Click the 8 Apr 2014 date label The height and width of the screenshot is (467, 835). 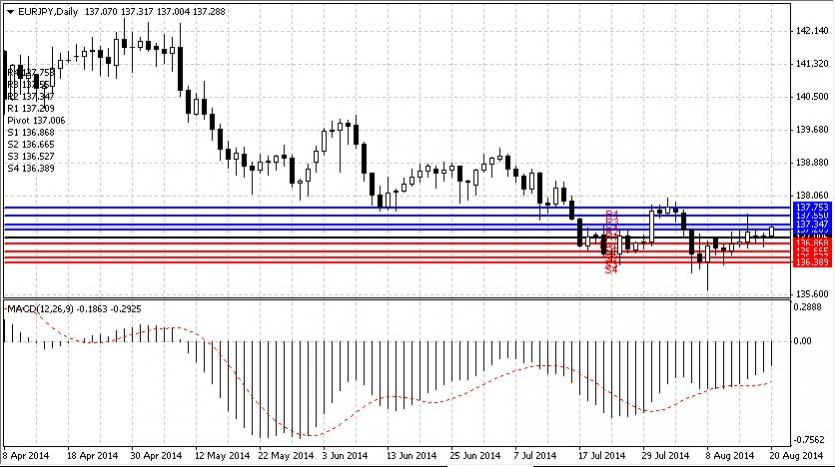coord(25,456)
